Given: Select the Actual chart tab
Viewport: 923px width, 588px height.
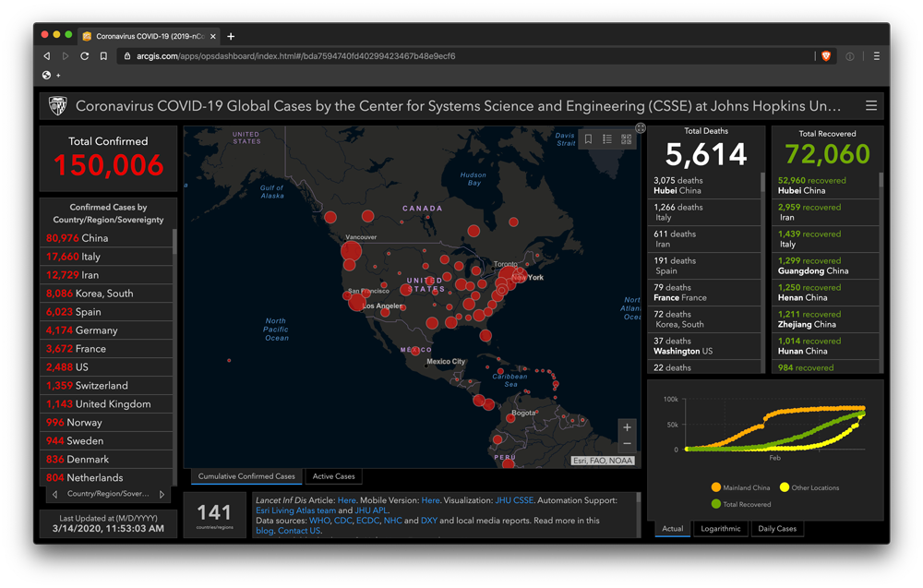Looking at the screenshot, I should 672,529.
